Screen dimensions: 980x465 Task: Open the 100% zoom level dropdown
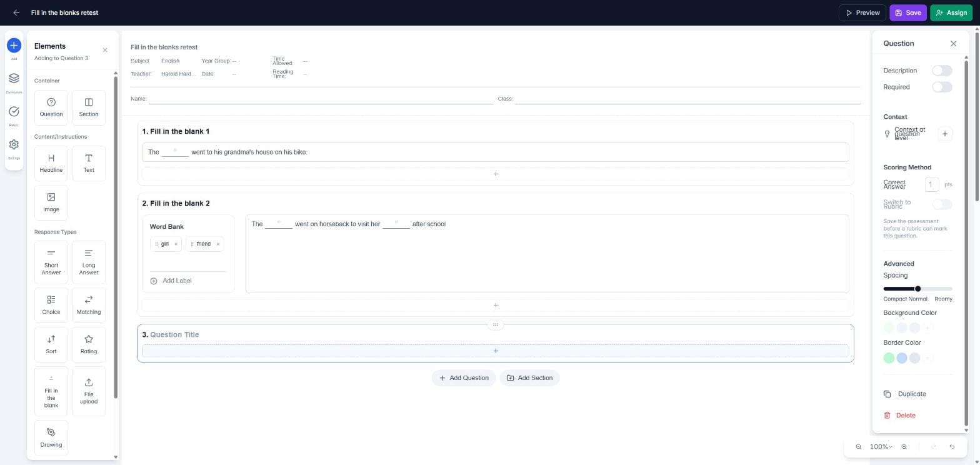[x=881, y=447]
